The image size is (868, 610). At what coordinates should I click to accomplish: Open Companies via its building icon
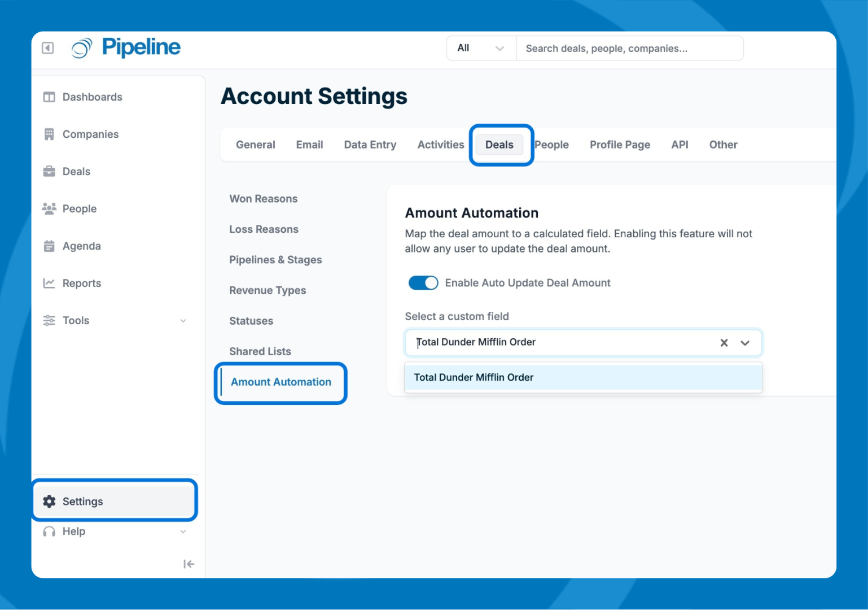point(49,134)
